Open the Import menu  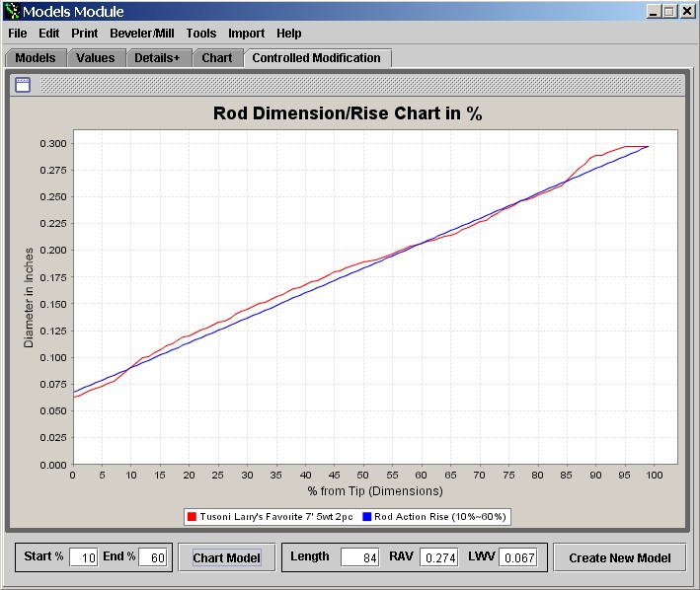coord(247,34)
